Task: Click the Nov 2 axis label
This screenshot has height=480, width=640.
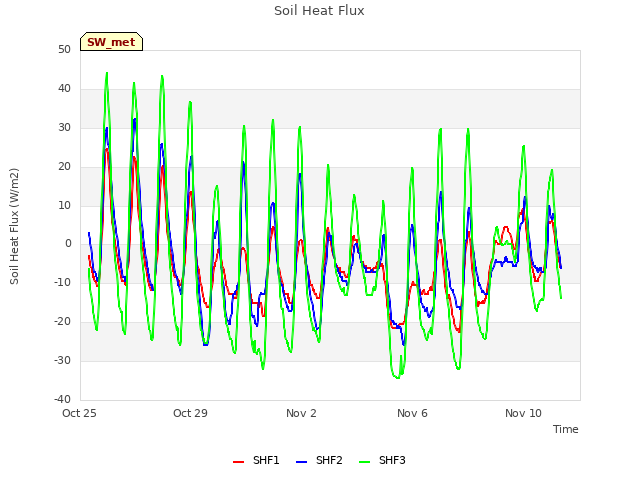Action: click(301, 413)
